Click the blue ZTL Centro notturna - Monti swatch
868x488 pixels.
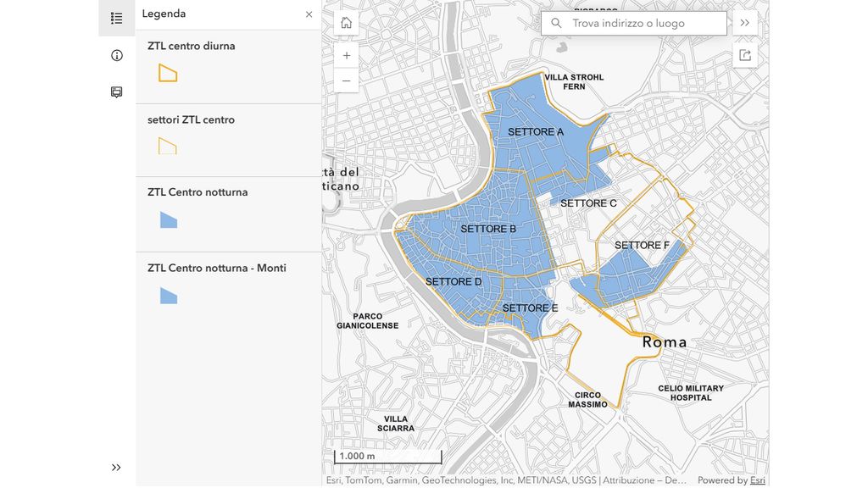pos(168,295)
